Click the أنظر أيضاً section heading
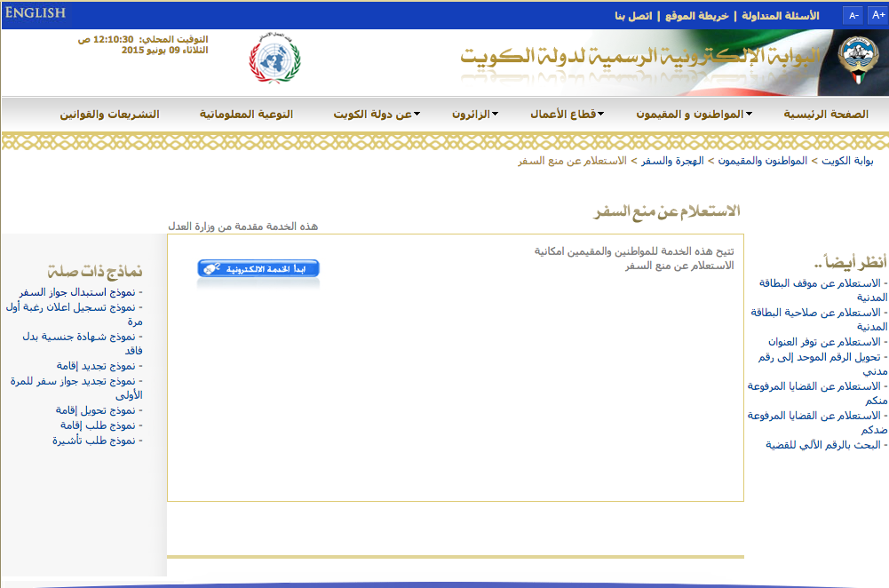889x588 pixels. [850, 262]
